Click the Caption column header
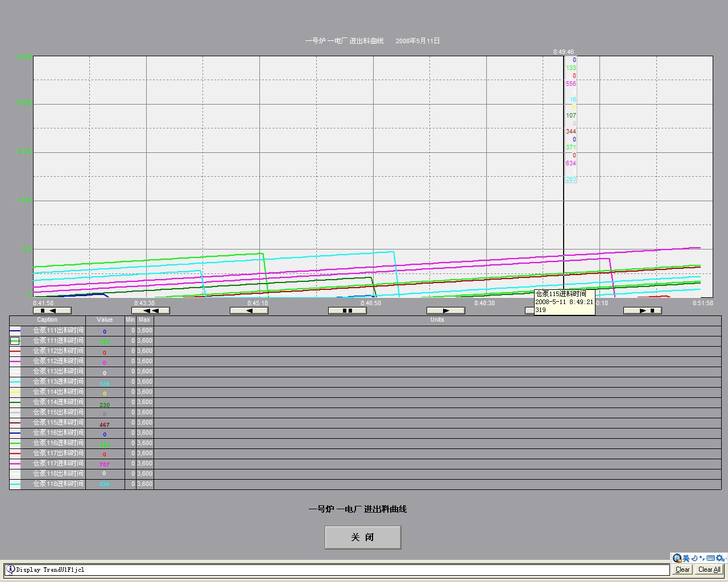Screen dimensions: 728x582 pyautogui.click(x=47, y=320)
